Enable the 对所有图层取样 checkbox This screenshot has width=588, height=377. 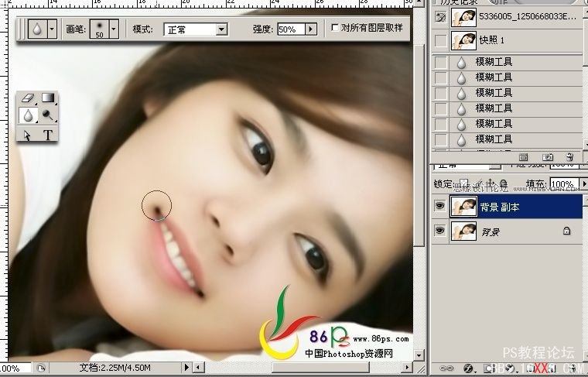(334, 29)
